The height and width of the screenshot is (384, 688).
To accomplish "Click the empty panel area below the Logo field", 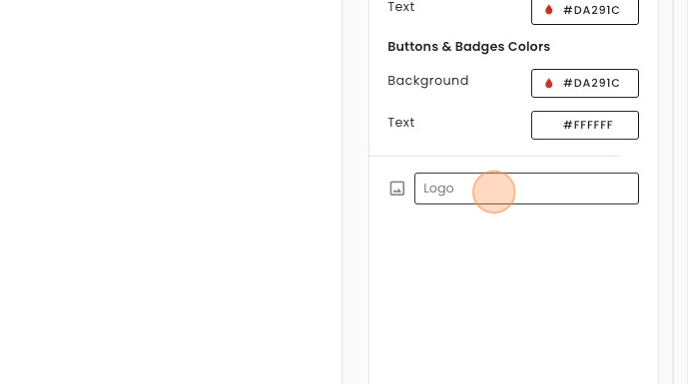I will (x=513, y=294).
